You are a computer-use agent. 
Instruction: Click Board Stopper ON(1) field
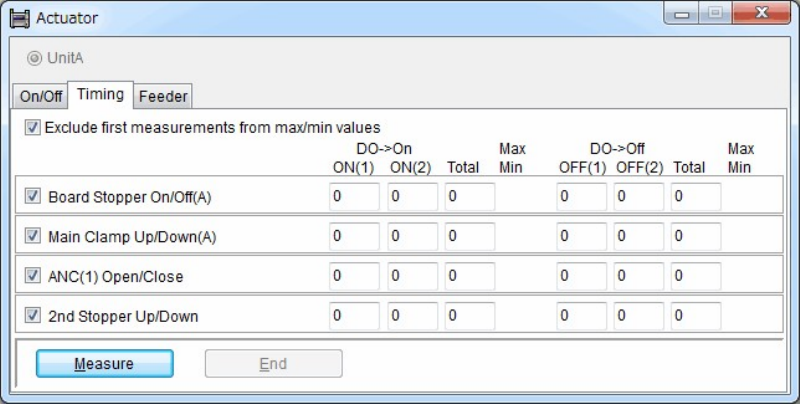click(x=354, y=197)
